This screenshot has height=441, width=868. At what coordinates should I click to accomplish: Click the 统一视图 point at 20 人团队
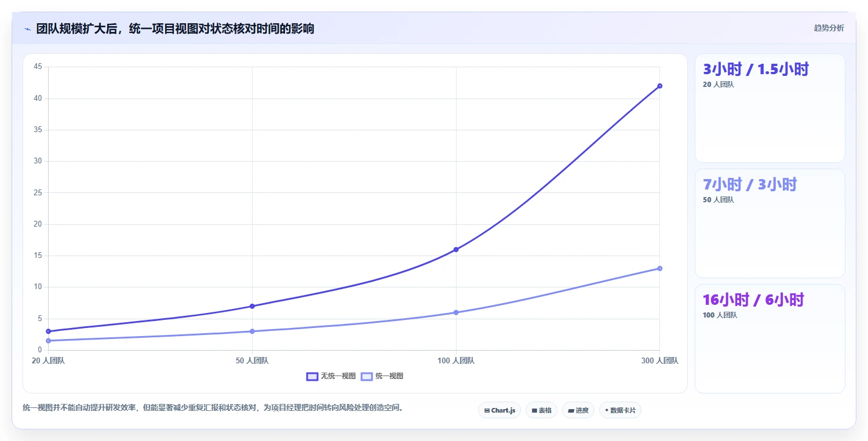(48, 341)
